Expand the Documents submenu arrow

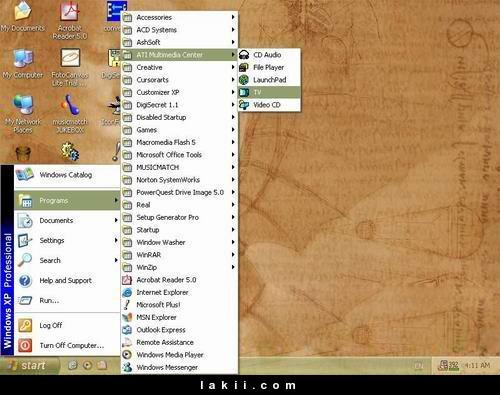[x=116, y=220]
